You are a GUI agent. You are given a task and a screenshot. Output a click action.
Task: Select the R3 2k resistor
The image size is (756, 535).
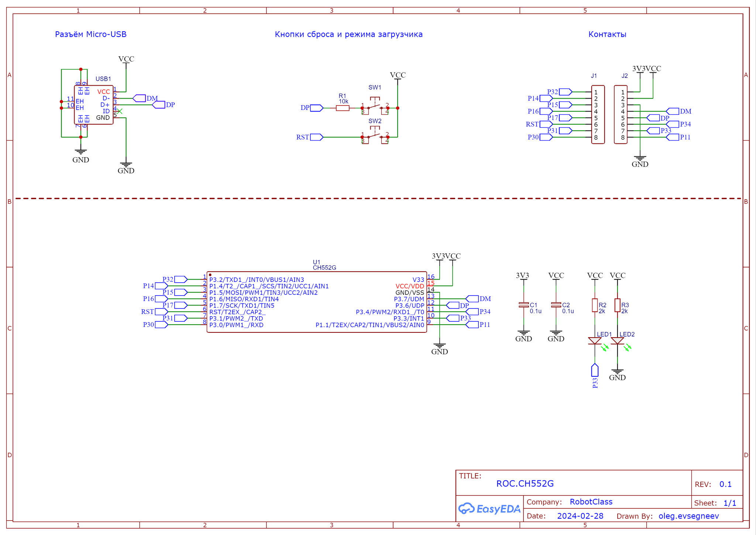click(618, 306)
